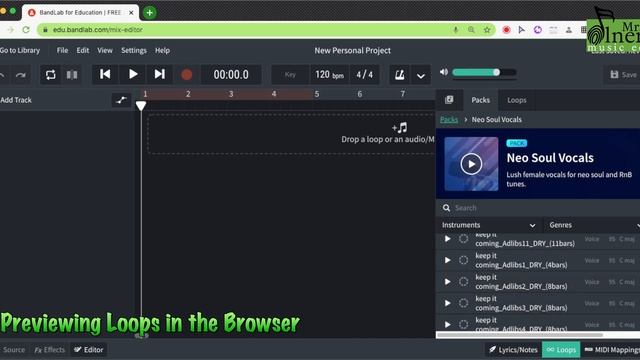Open the View menu
The image size is (640, 360).
(x=105, y=50)
